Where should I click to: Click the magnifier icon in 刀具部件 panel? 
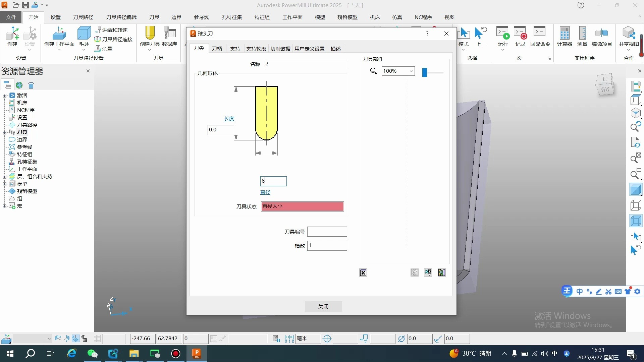[373, 71]
